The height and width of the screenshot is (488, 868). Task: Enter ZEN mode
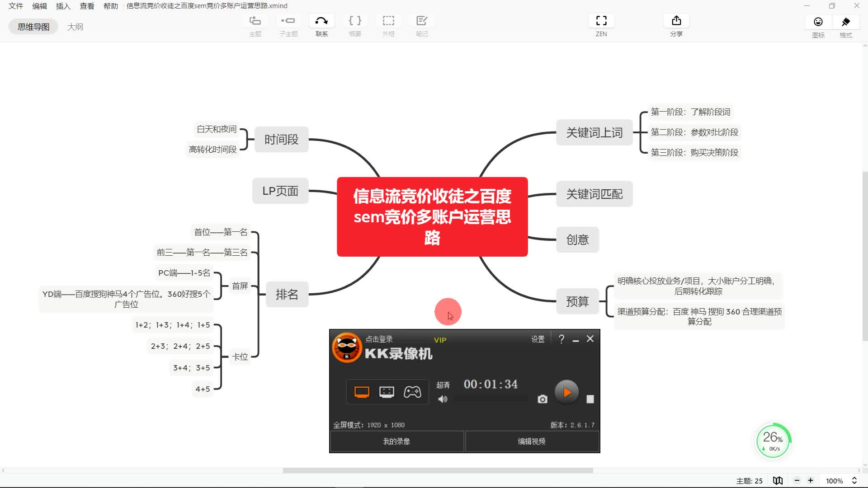[x=601, y=21]
